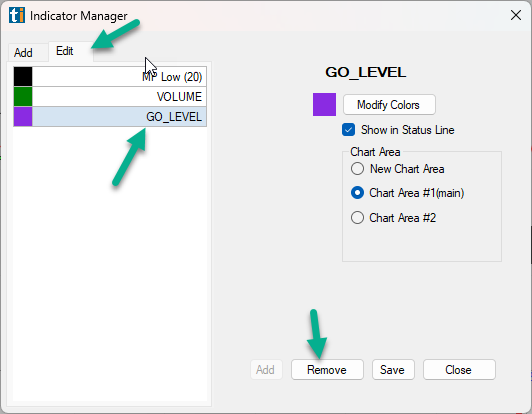Viewport: 532px width, 414px height.
Task: Click black color swatch for MP Low
Action: (x=23, y=76)
